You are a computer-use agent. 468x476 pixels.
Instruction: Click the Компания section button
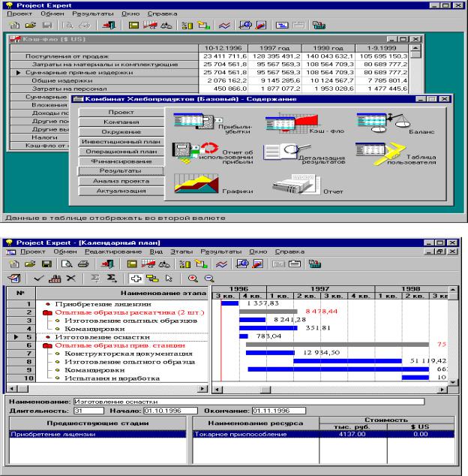(x=121, y=122)
